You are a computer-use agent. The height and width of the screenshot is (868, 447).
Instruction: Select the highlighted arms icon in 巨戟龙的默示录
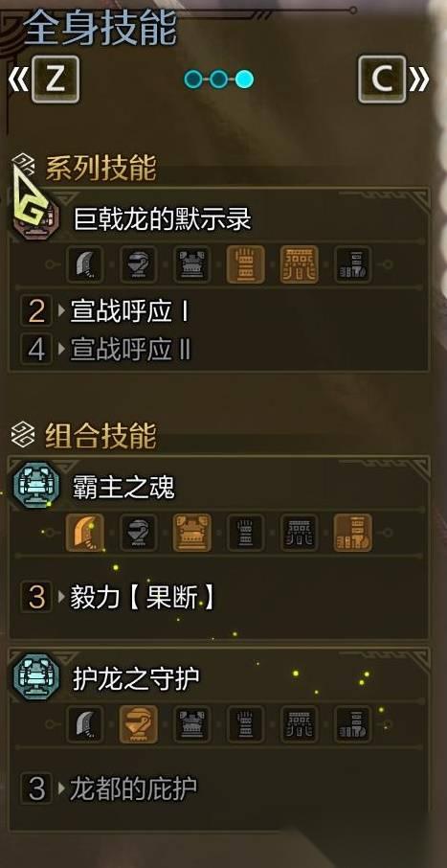(x=246, y=264)
